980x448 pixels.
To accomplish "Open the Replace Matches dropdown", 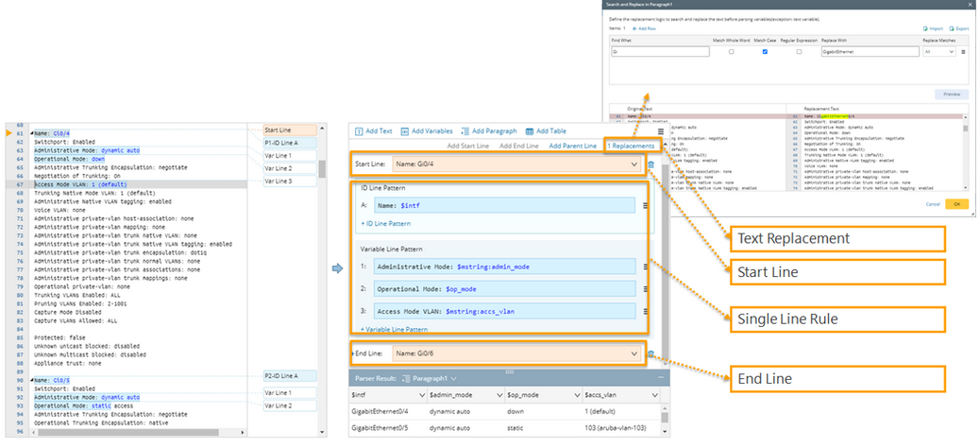I will [x=939, y=52].
